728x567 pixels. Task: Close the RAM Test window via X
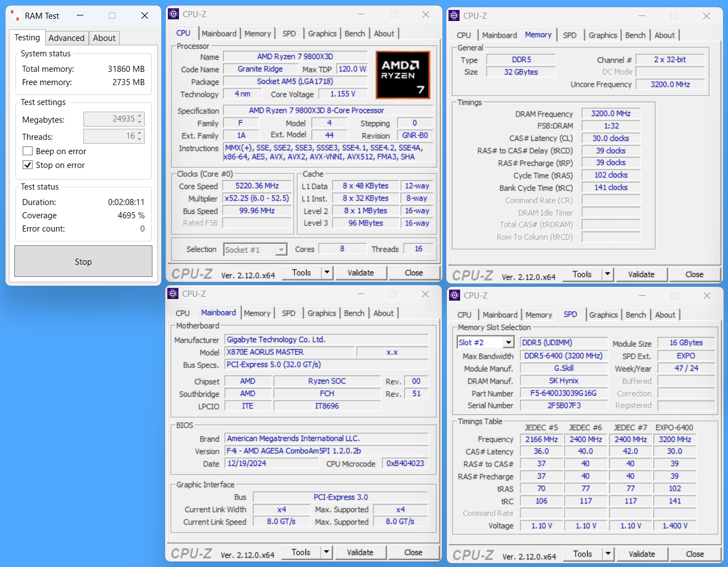(145, 15)
